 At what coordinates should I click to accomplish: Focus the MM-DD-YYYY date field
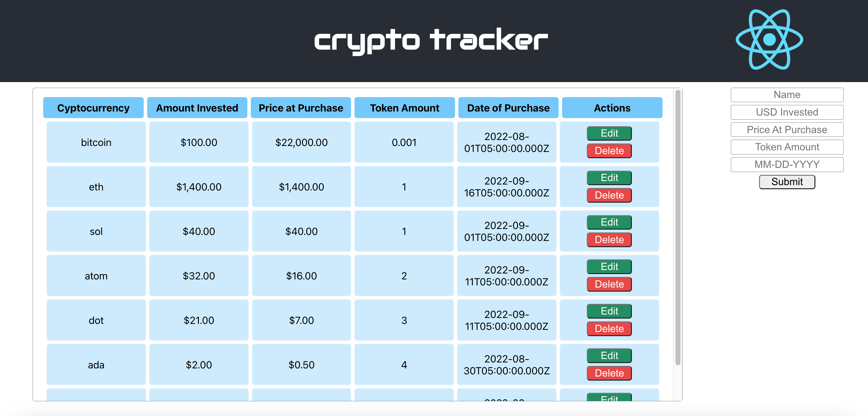click(787, 165)
